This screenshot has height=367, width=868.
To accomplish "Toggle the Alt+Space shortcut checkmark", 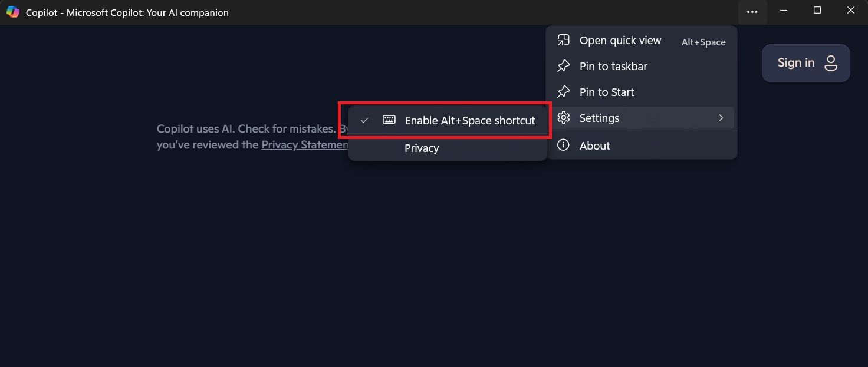I will tap(365, 120).
